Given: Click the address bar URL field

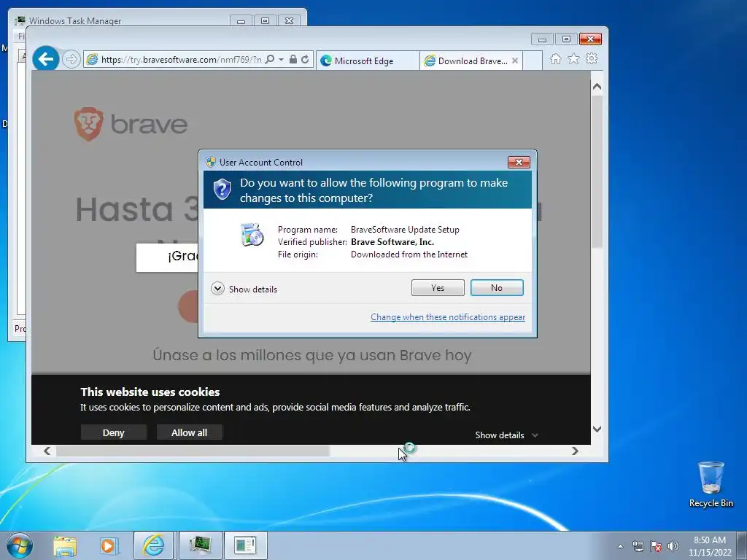Looking at the screenshot, I should click(181, 60).
